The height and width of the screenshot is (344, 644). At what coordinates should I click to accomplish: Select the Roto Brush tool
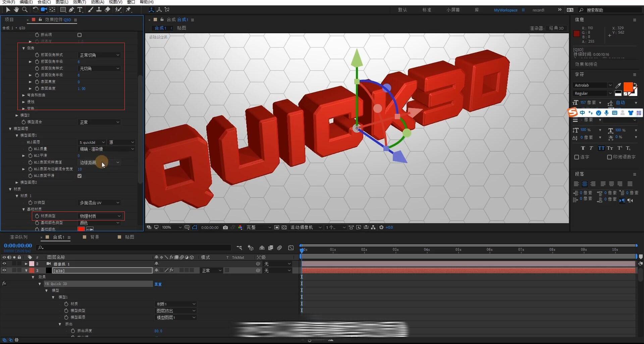pos(118,10)
